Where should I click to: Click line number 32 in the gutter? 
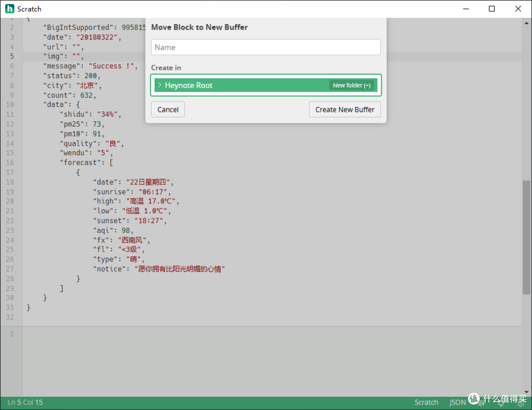click(x=10, y=318)
